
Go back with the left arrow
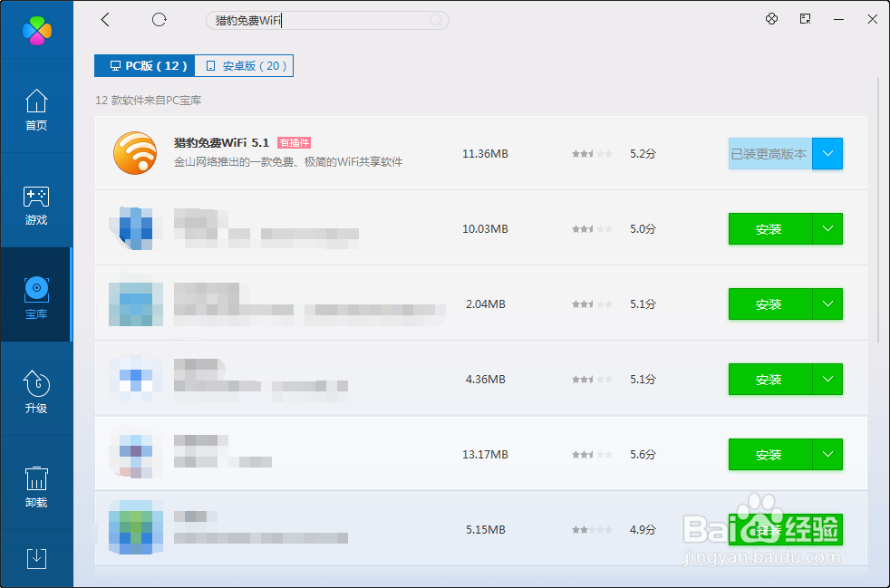(x=105, y=20)
